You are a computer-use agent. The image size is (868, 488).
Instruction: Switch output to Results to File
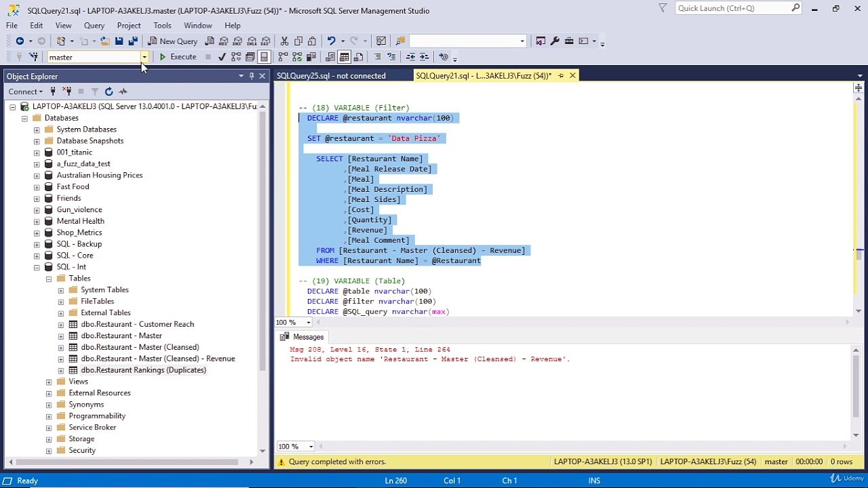pyautogui.click(x=359, y=57)
